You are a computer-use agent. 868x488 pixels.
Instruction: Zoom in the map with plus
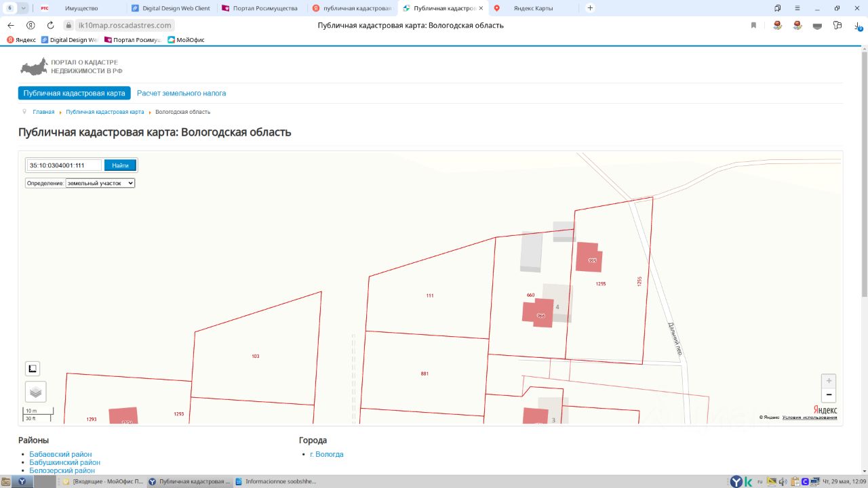tap(829, 381)
